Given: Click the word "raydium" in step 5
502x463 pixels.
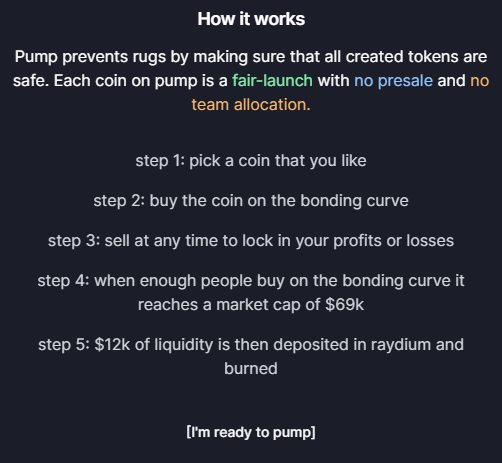Looking at the screenshot, I should coord(401,345).
